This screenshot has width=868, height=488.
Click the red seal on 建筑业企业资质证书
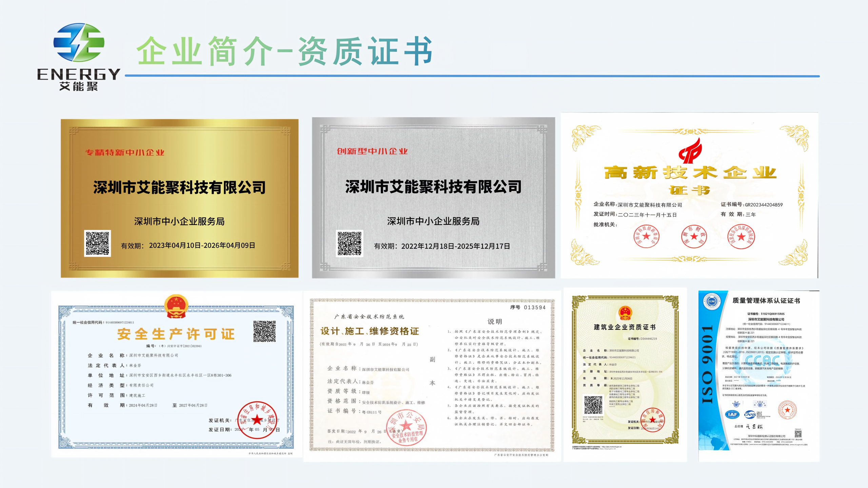point(652,420)
